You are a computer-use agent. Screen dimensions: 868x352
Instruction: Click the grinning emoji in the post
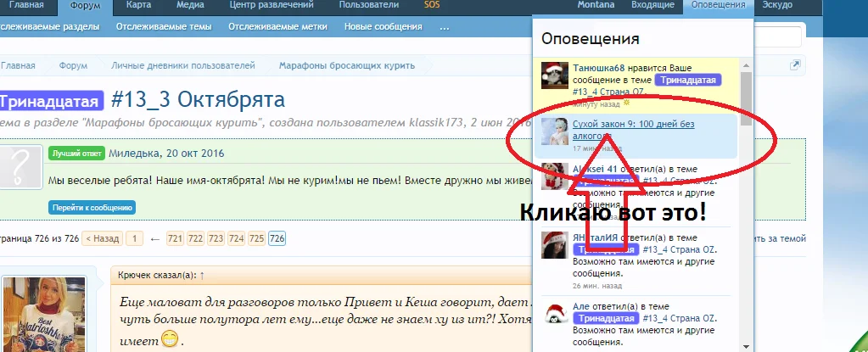coord(170,338)
